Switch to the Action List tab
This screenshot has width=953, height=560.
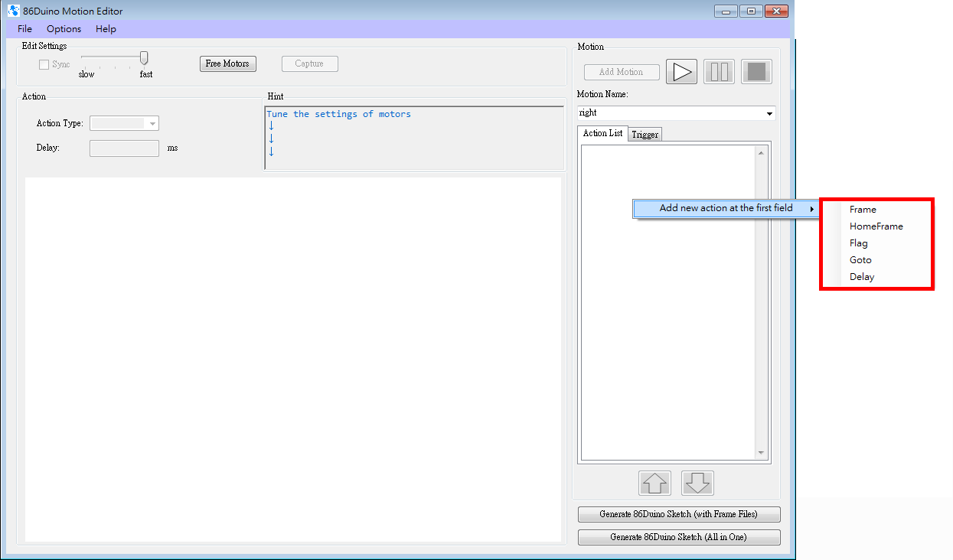tap(602, 133)
